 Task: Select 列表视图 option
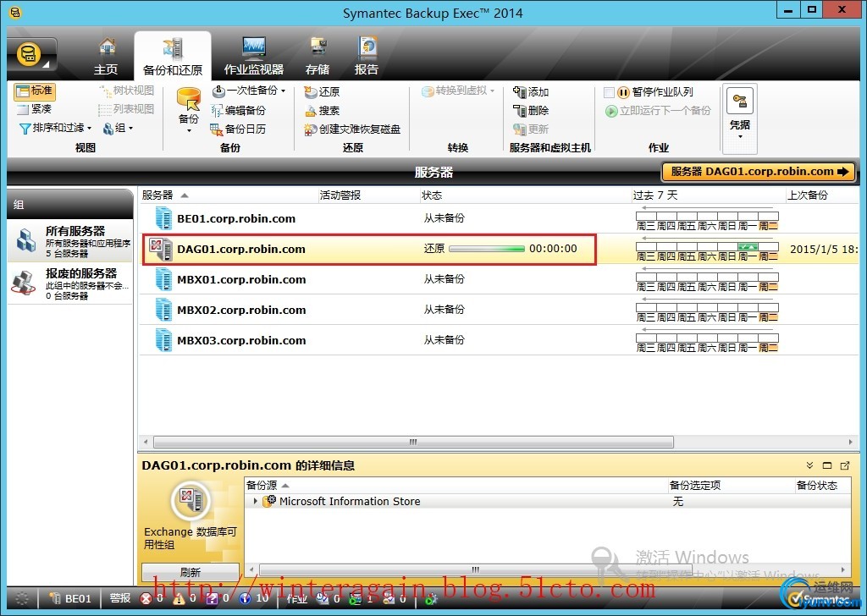(127, 109)
